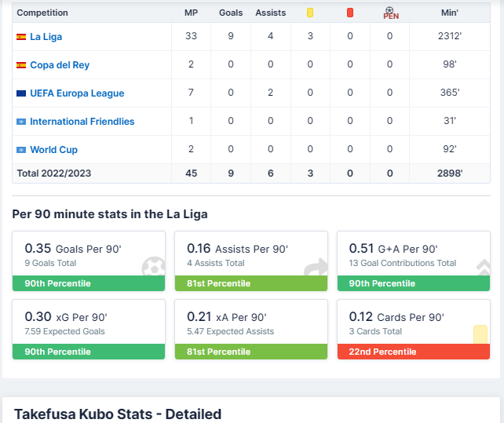
Task: Click the flag beside International Friendlies
Action: pyautogui.click(x=21, y=122)
